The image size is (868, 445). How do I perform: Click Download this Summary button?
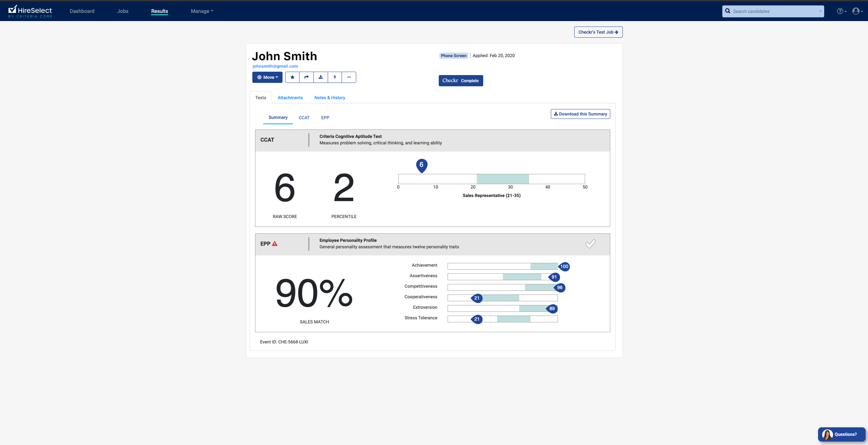pyautogui.click(x=580, y=114)
